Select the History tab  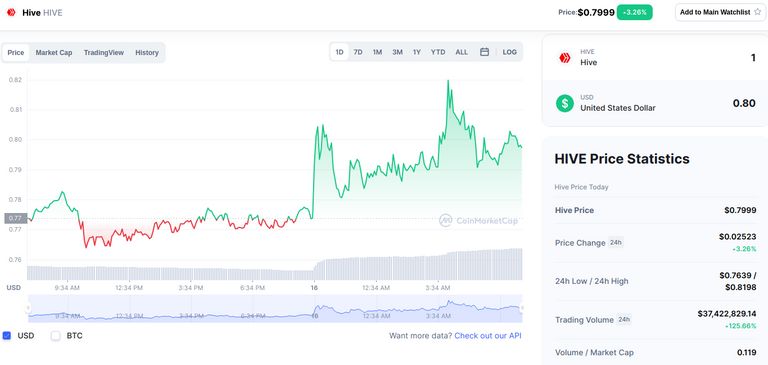click(147, 52)
